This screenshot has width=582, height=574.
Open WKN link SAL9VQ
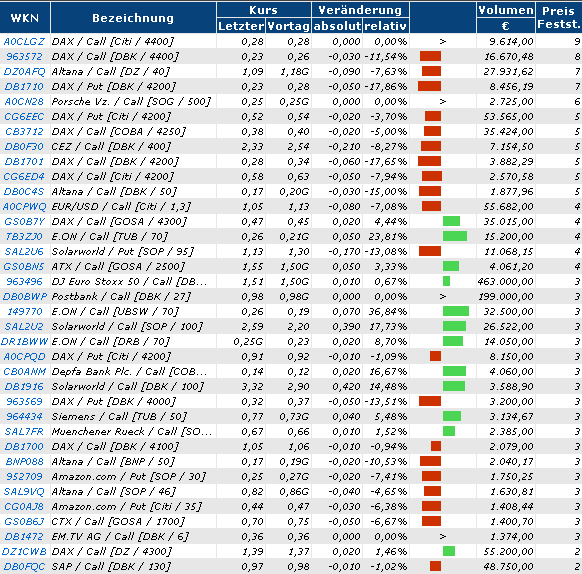[24, 492]
